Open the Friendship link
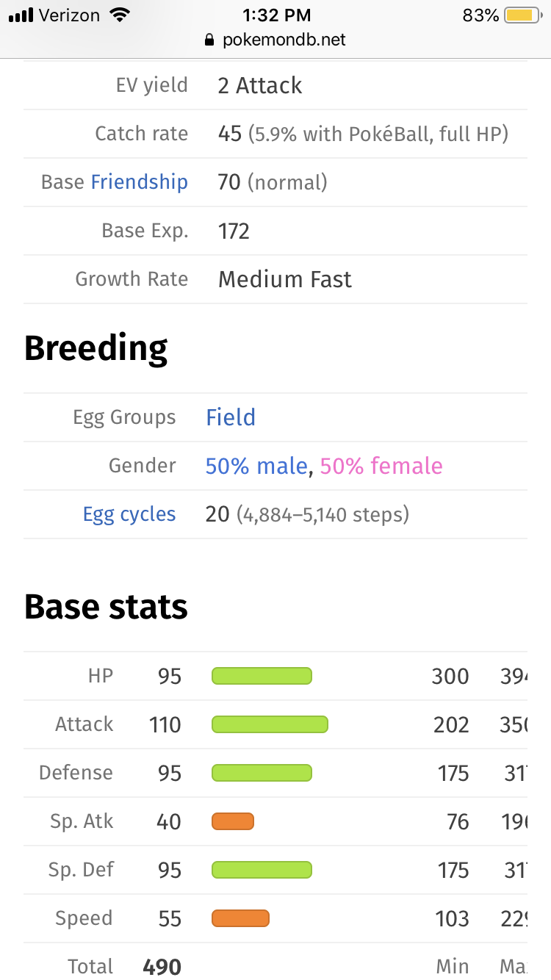The width and height of the screenshot is (551, 980). coord(140,182)
